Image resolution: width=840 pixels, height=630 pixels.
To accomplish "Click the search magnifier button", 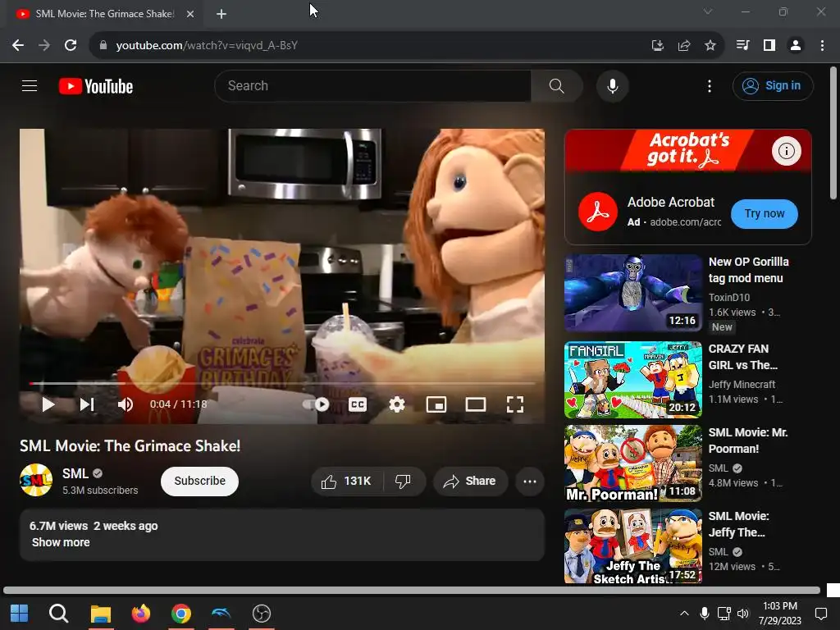I will 557,85.
